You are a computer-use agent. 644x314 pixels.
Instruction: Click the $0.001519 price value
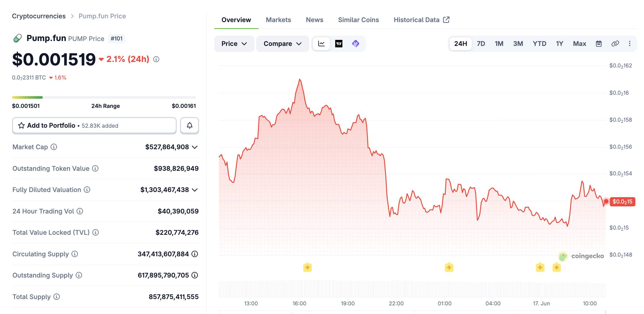coord(54,59)
